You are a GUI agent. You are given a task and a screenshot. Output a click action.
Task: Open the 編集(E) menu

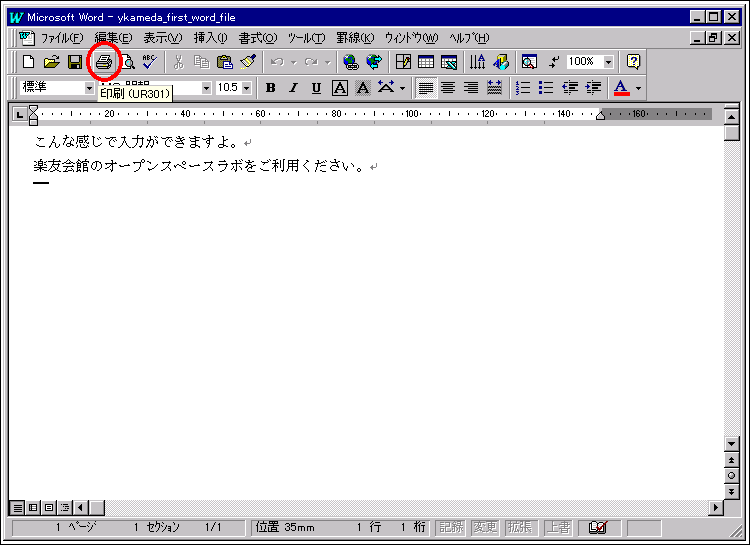click(113, 38)
